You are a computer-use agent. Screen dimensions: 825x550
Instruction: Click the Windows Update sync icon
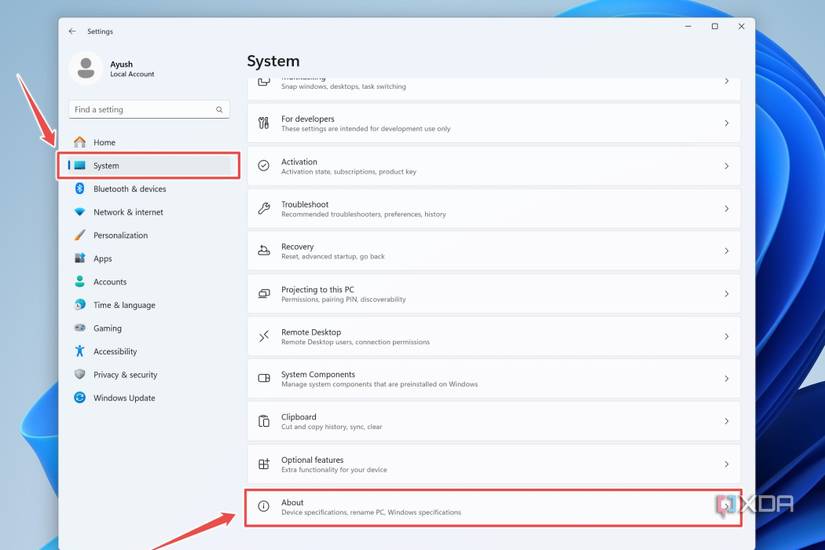(x=80, y=397)
